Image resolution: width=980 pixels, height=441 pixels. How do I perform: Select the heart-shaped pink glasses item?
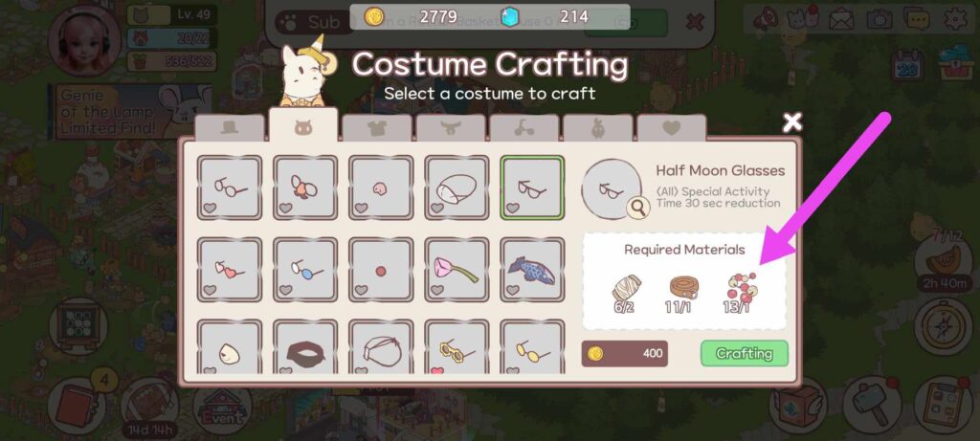230,270
